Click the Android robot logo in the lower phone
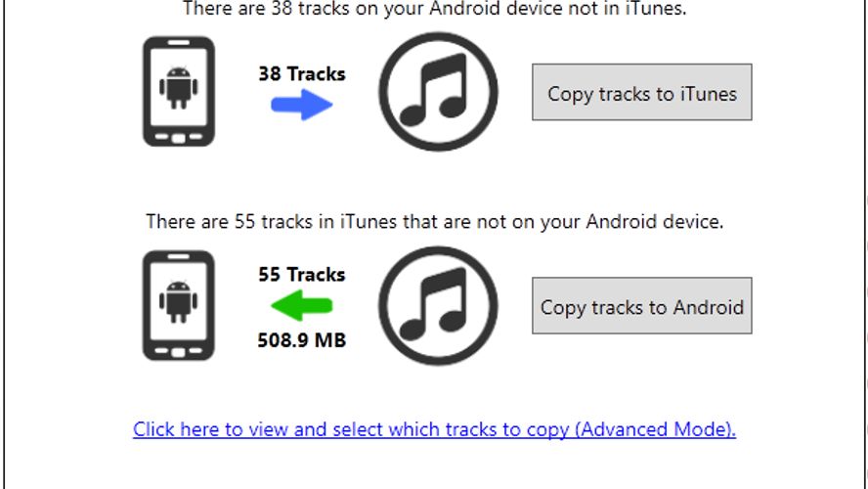 click(x=178, y=302)
